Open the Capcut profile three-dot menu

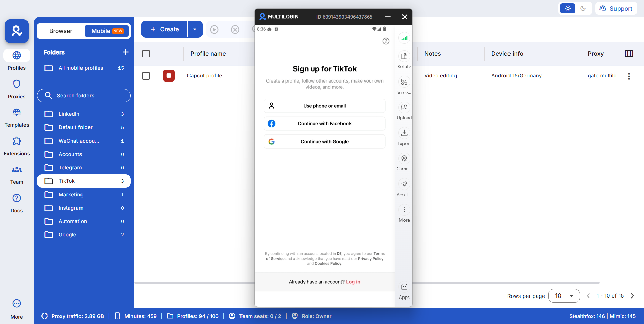(x=629, y=76)
